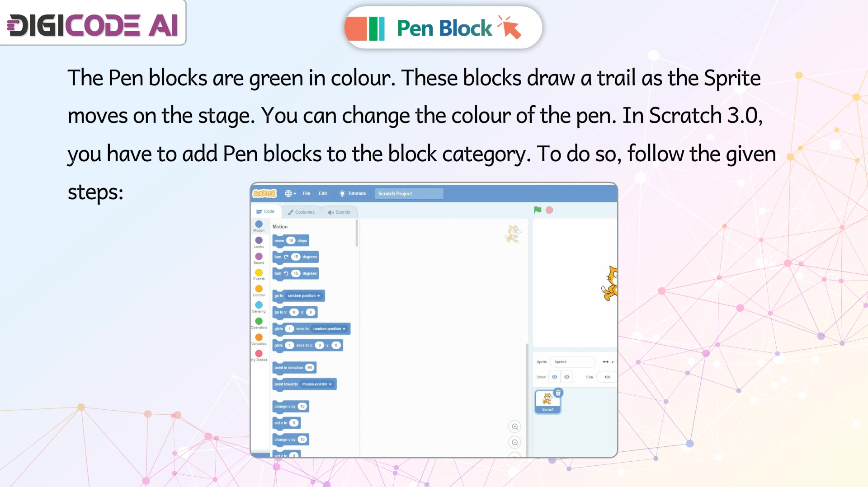Click the zoom in magnifier icon
The height and width of the screenshot is (487, 868).
point(514,427)
